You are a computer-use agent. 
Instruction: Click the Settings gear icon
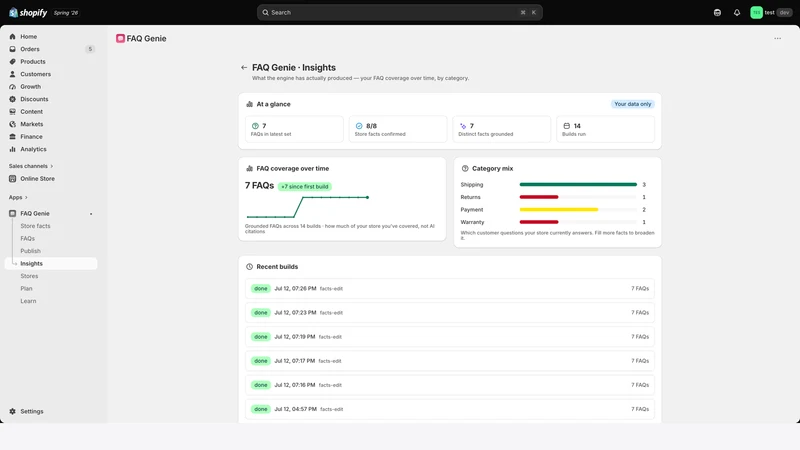[13, 411]
